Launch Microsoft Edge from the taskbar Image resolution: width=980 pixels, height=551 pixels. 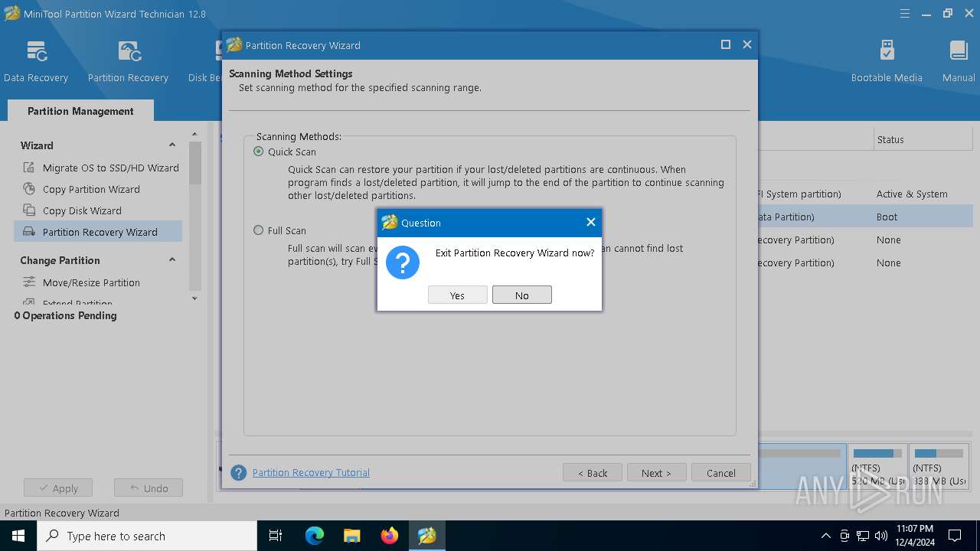click(x=315, y=536)
